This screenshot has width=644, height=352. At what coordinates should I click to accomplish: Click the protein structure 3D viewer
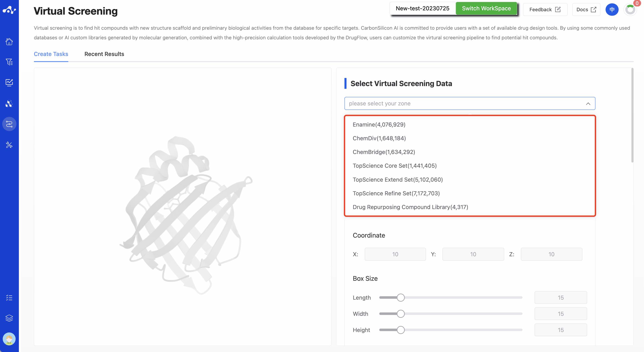(x=182, y=207)
